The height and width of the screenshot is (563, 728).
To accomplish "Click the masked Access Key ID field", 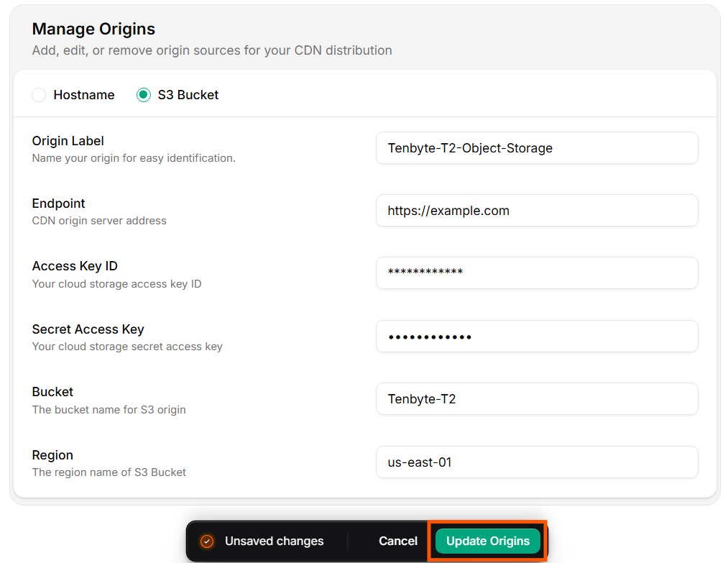I will pos(536,273).
